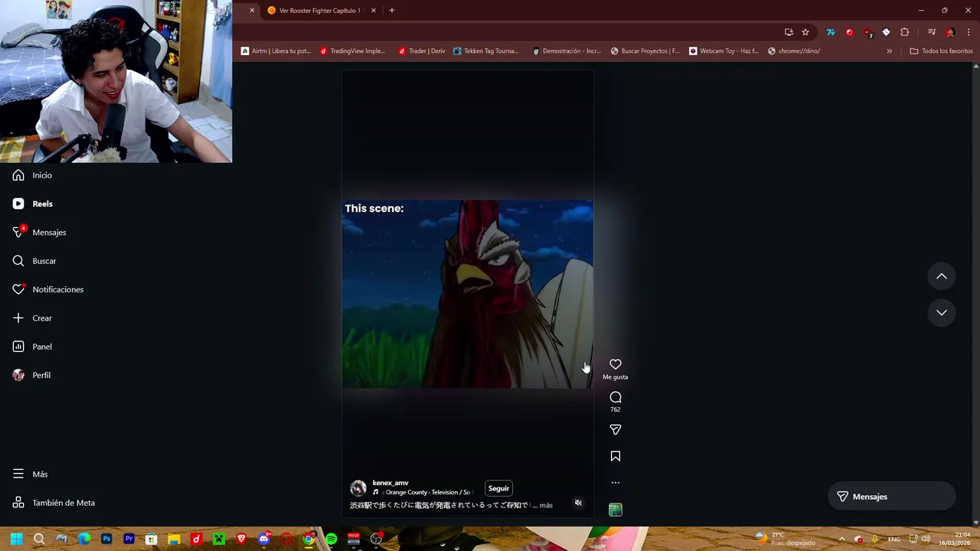The image size is (980, 551).
Task: Open the Más menu
Action: point(30,474)
